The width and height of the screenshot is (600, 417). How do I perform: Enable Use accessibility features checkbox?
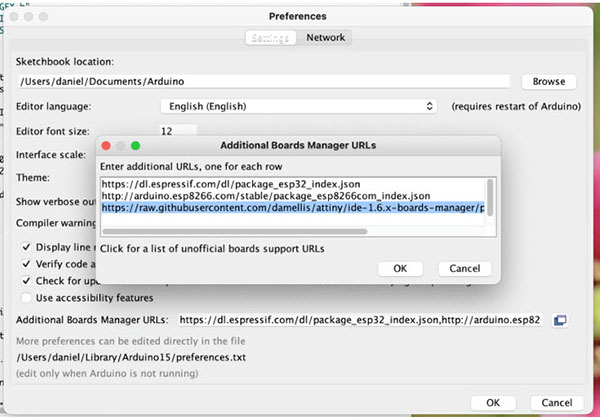(26, 298)
